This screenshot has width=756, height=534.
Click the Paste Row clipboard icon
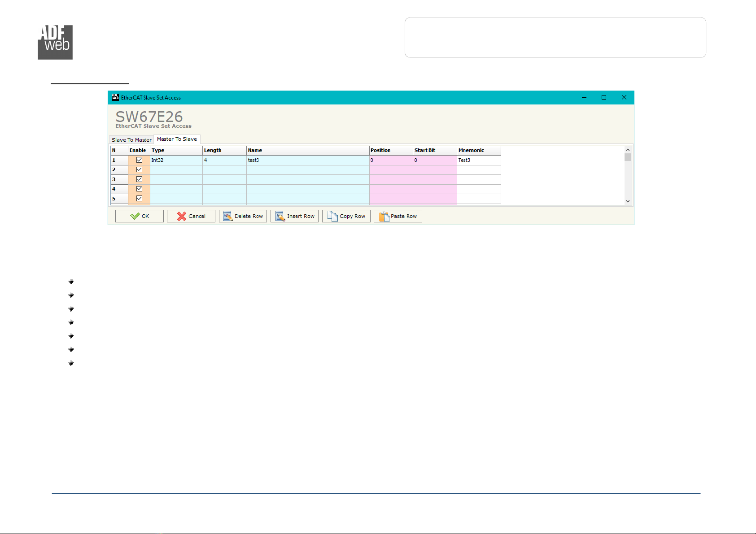[x=384, y=216]
